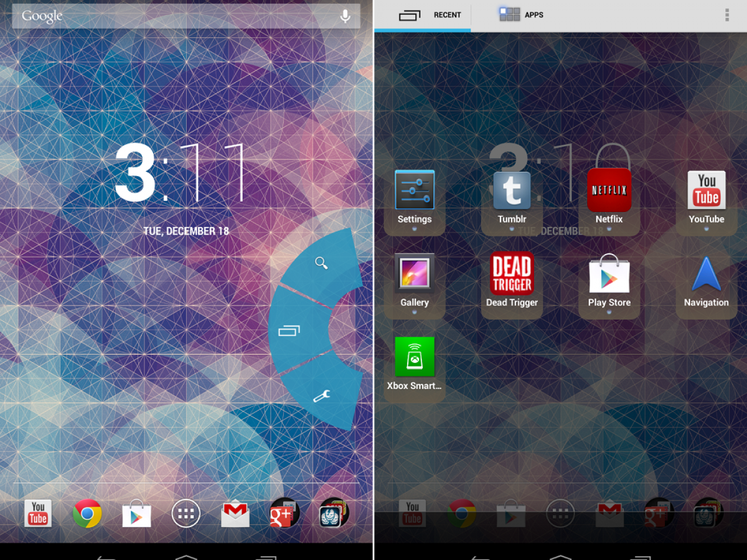Open Chrome from the left home dock

[87, 513]
